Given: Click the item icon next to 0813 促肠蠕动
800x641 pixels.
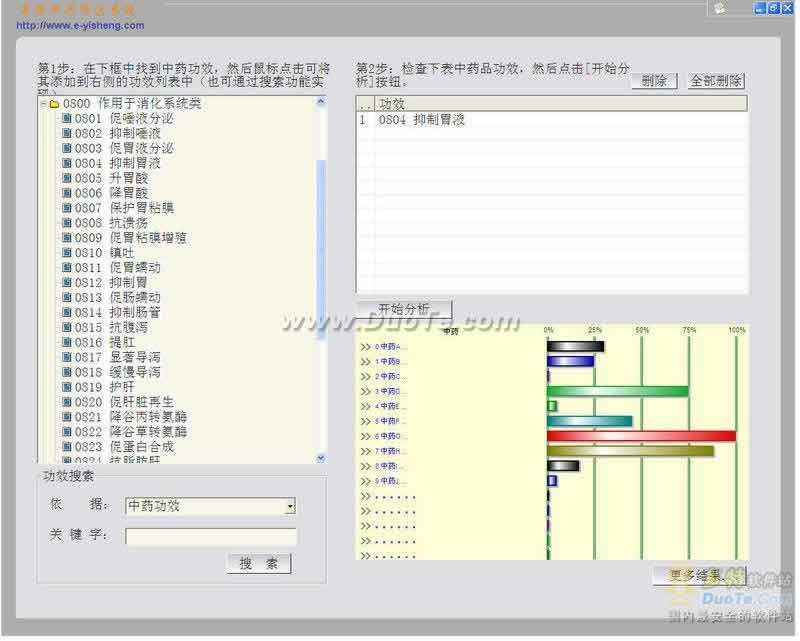Looking at the screenshot, I should click(x=66, y=298).
